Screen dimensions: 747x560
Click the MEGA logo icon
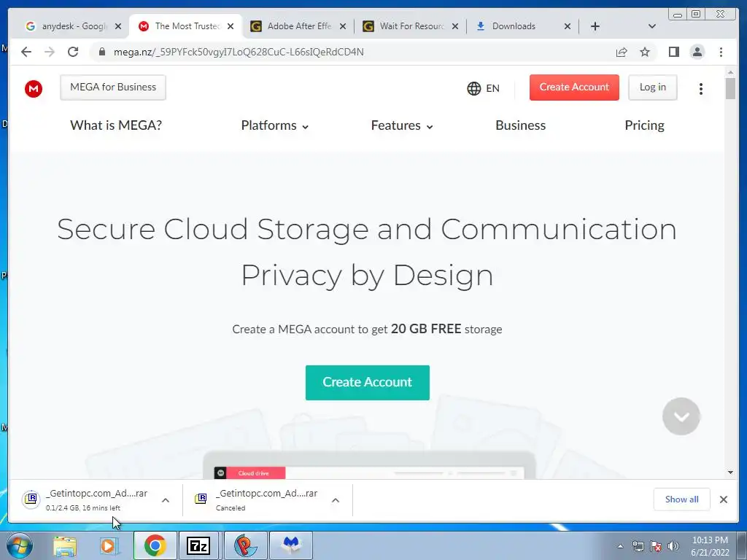point(34,88)
